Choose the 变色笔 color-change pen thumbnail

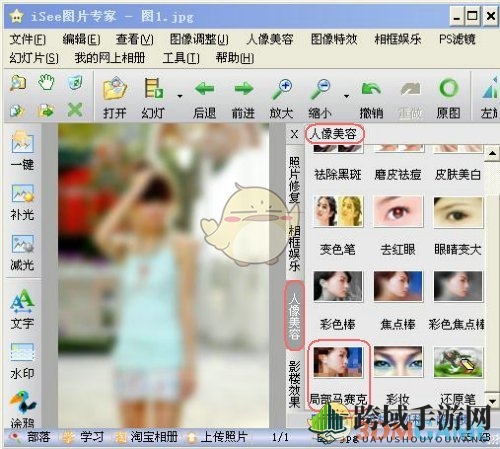point(338,211)
